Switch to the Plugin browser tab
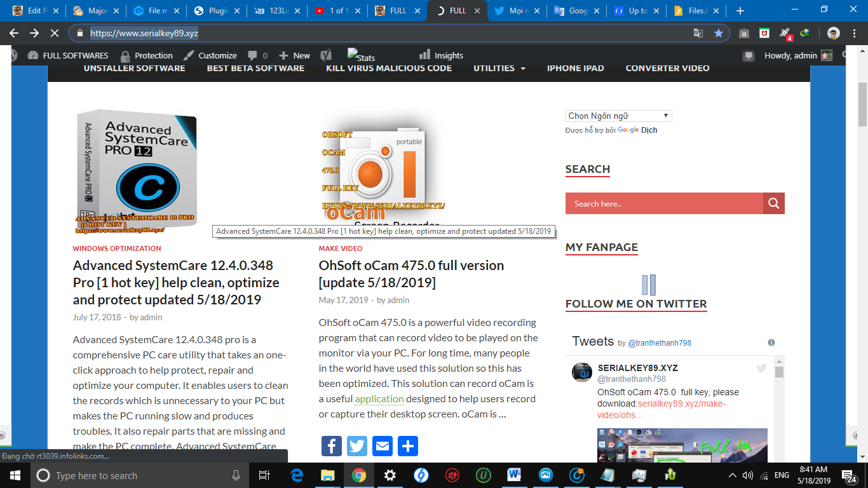868x488 pixels. pos(219,11)
